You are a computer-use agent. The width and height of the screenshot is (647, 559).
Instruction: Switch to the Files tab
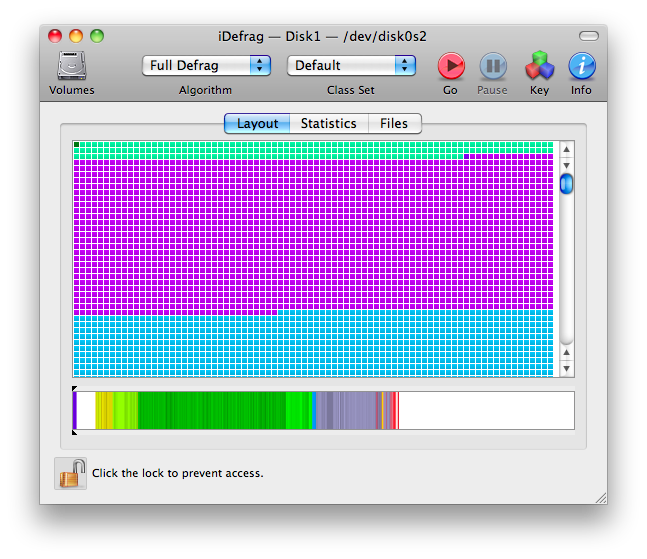[x=394, y=123]
